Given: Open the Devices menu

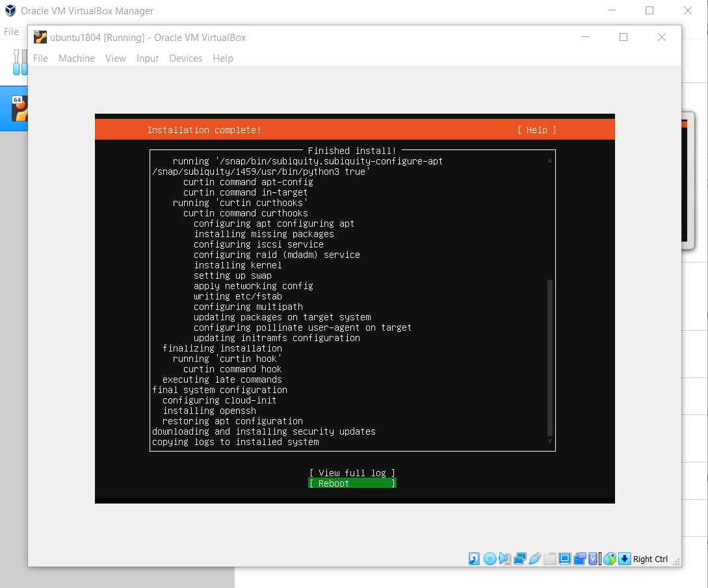Looking at the screenshot, I should tap(185, 58).
